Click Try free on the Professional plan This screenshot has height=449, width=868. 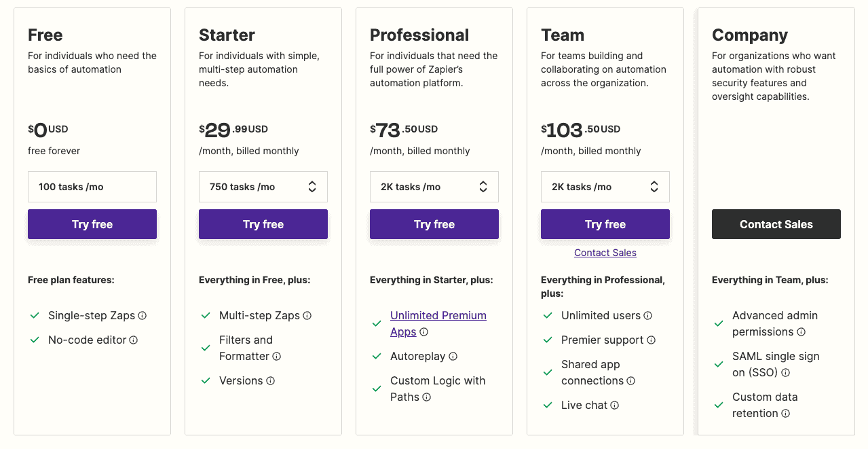(x=434, y=223)
